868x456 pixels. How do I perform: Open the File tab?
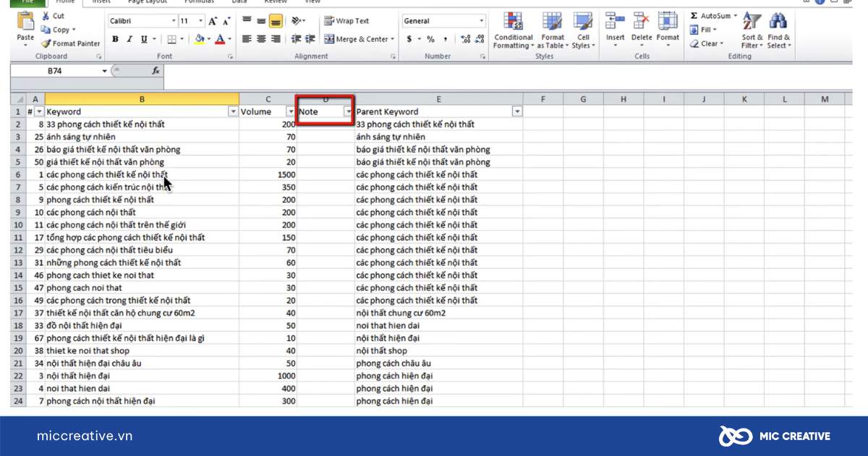(27, 2)
